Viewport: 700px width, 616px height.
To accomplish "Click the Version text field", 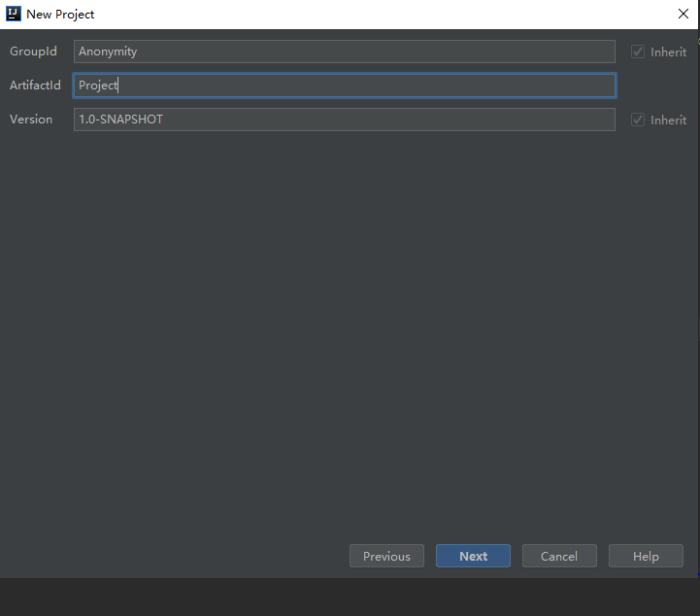I will 345,120.
